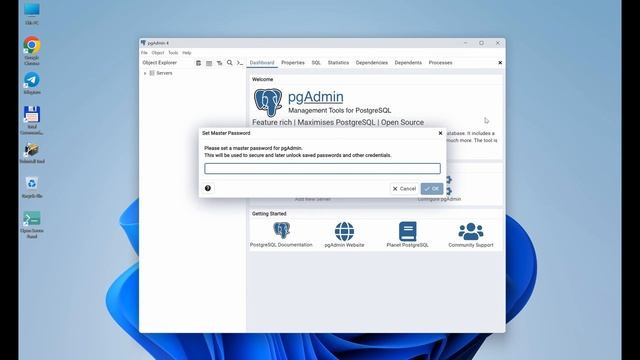Screen dimensions: 640x360
Task: Click the filtered rows icon
Action: pyautogui.click(x=220, y=63)
